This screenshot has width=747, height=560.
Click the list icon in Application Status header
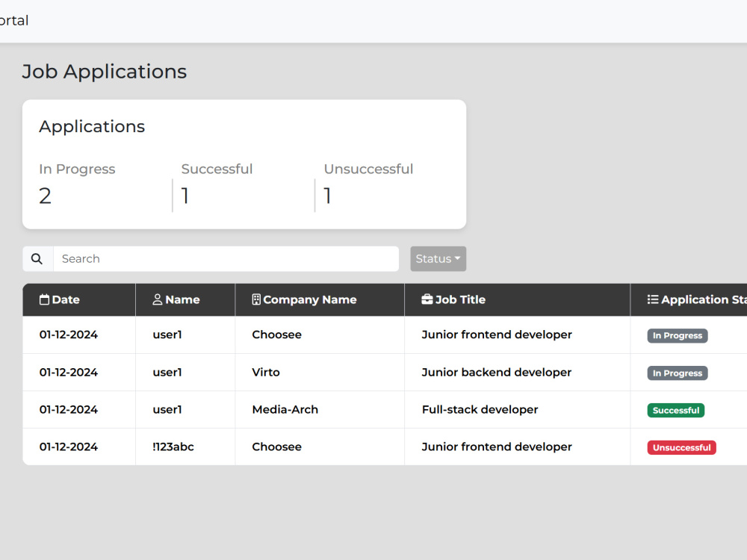pos(653,299)
